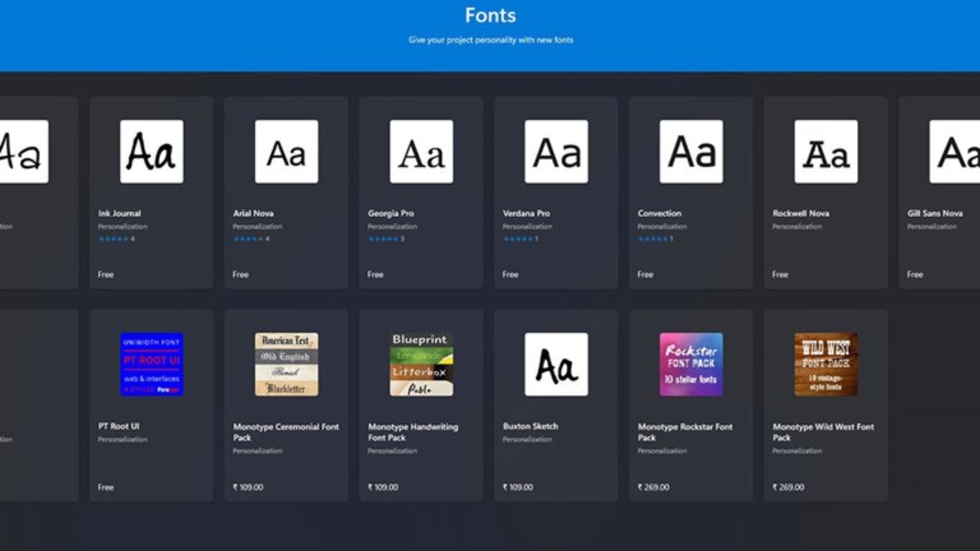Click the Free price on Gill Sans Nova

(x=915, y=274)
